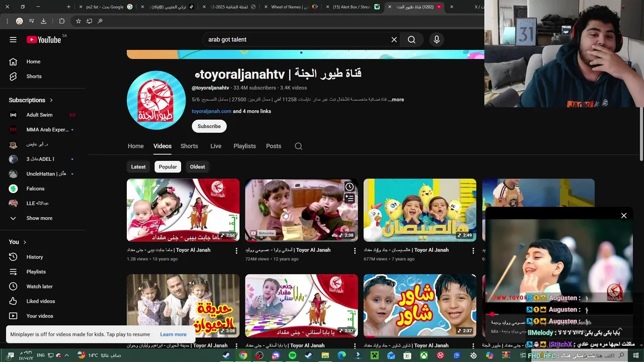Play the 1.2B views video thumbnail
Screen dimensions: 644x362
[183, 210]
